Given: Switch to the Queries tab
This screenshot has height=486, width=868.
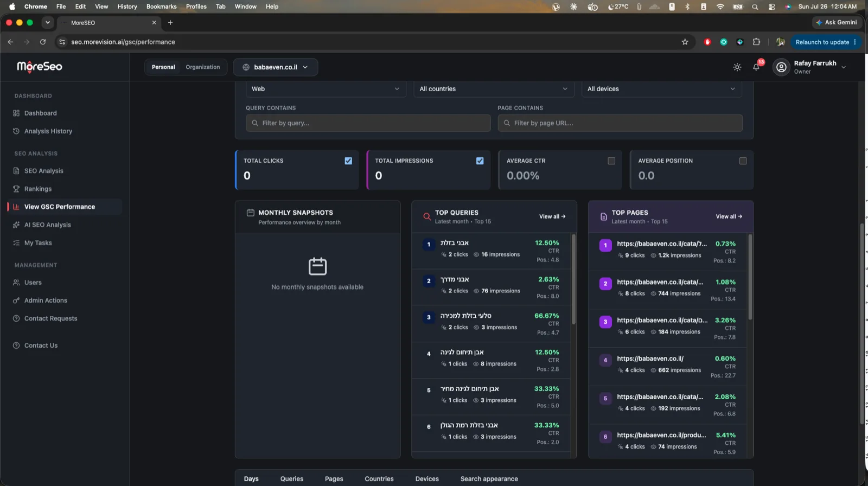Looking at the screenshot, I should 292,479.
